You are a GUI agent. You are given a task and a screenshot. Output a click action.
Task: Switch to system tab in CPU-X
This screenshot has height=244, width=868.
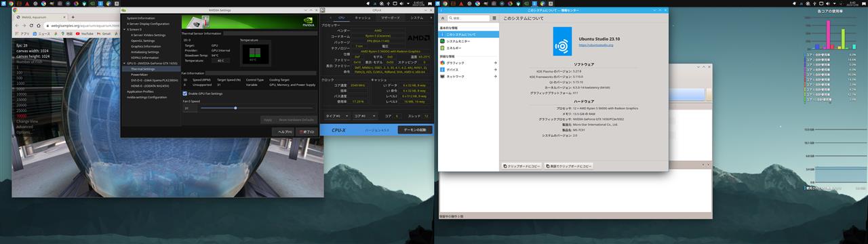[416, 18]
